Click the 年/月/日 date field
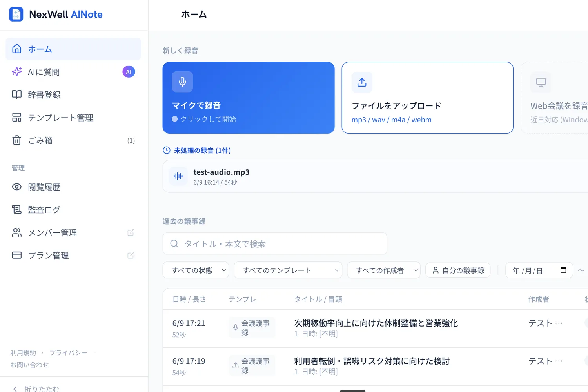 click(539, 270)
